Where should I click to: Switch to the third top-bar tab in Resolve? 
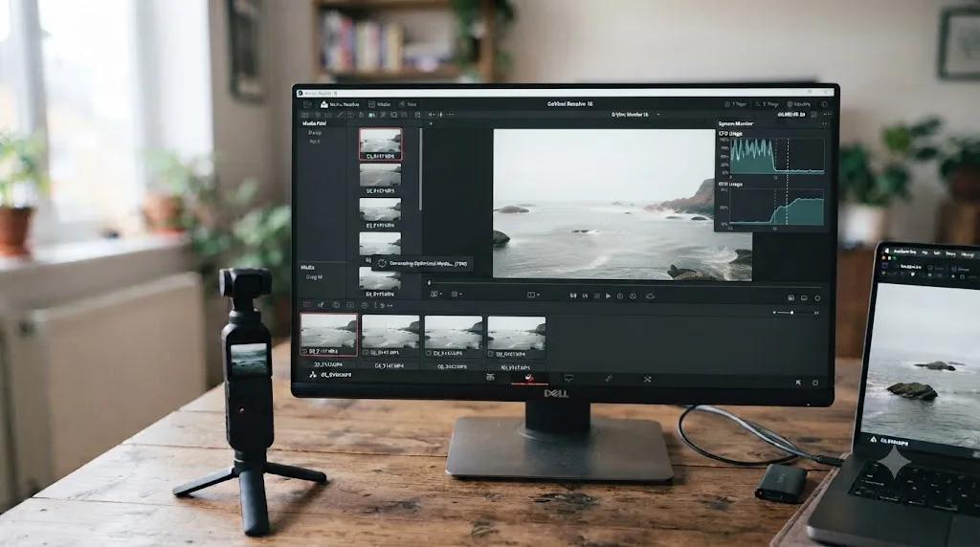coord(408,104)
